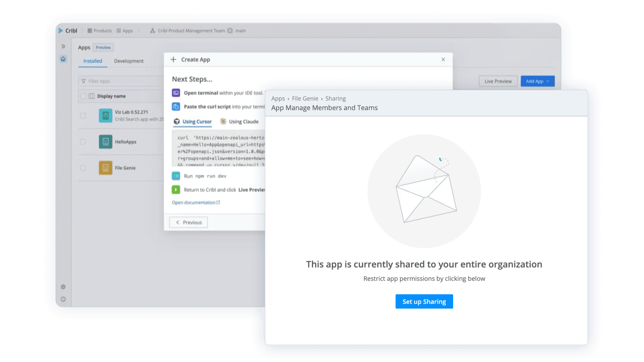
Task: Click the Paste the curl script step icon
Action: click(x=176, y=107)
